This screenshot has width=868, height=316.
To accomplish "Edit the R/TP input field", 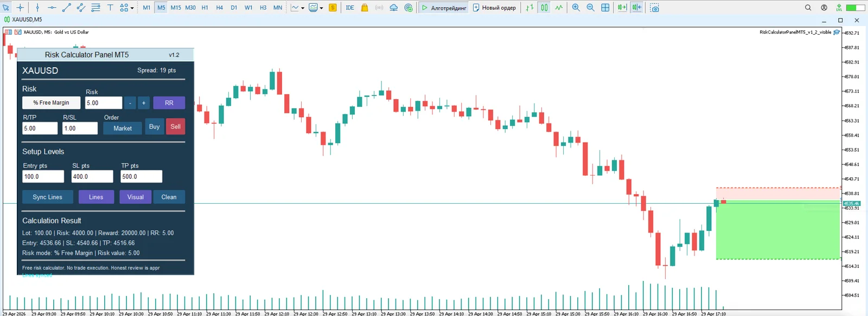I will [40, 128].
